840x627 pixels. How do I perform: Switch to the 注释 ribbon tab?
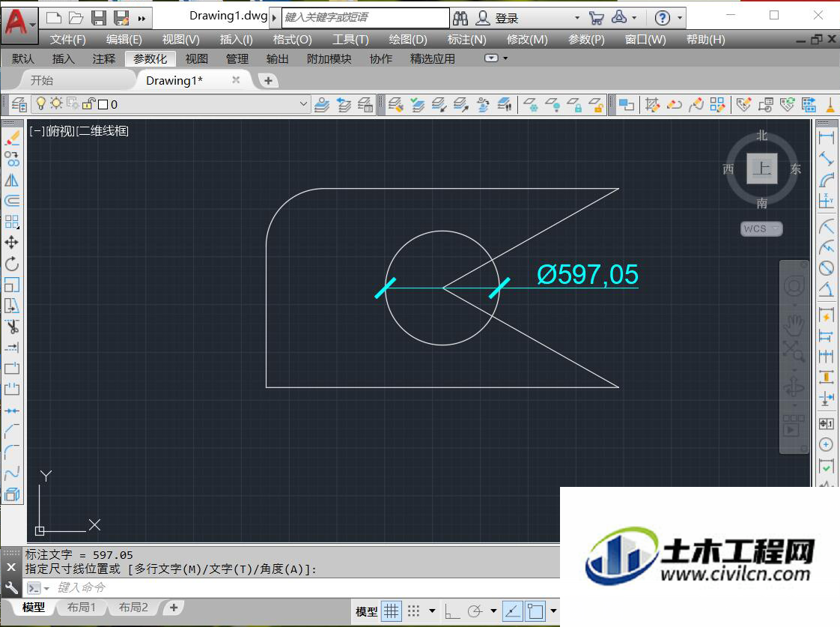tap(104, 59)
